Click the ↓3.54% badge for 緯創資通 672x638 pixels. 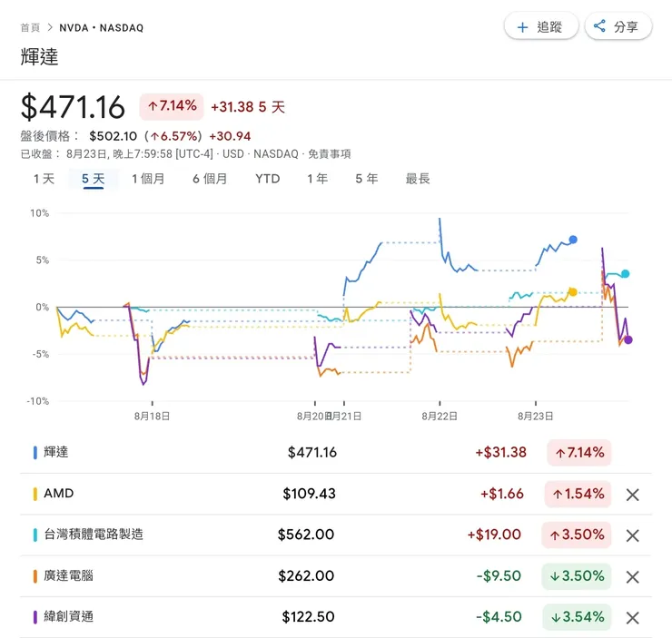(x=577, y=617)
